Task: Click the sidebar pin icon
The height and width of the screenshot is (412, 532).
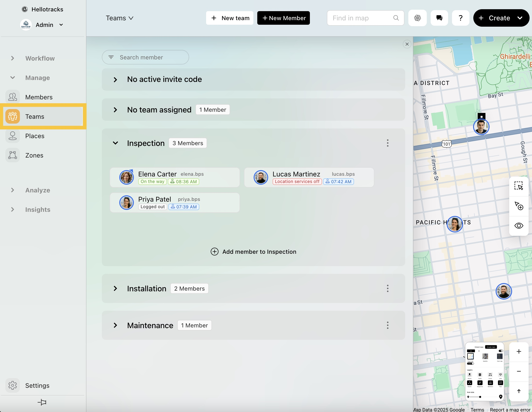Action: tap(42, 402)
